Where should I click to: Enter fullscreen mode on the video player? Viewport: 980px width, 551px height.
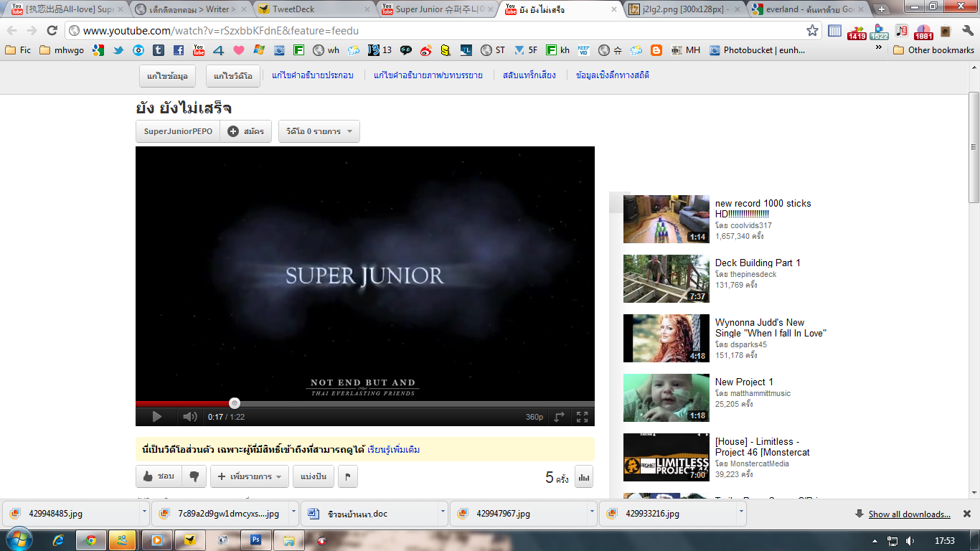coord(583,417)
